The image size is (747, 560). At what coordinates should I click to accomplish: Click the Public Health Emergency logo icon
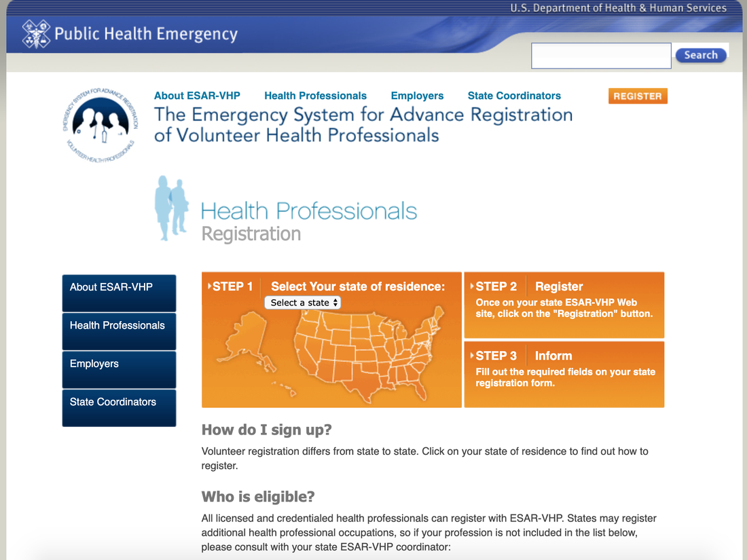[x=36, y=34]
